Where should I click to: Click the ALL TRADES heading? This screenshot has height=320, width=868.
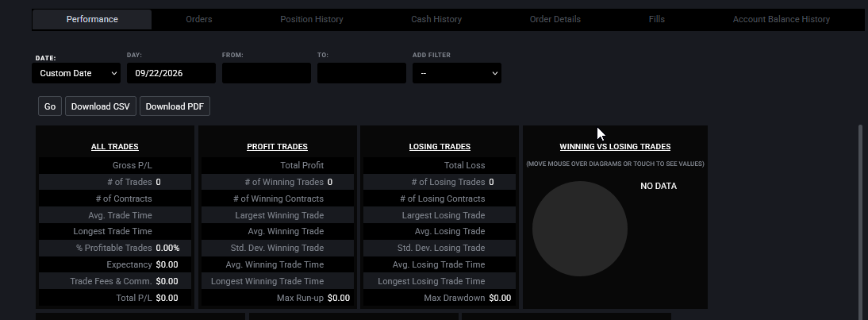pyautogui.click(x=114, y=147)
